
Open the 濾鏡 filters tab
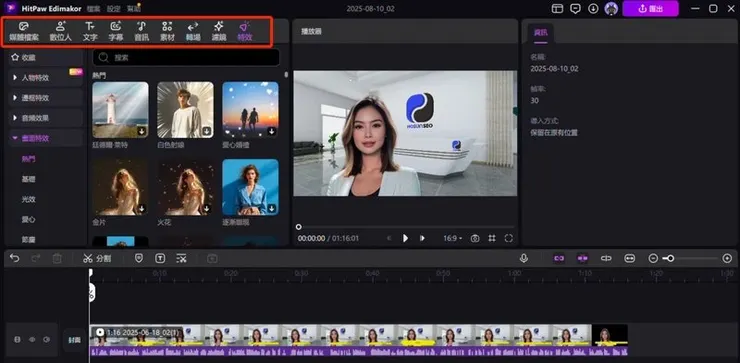pos(219,32)
